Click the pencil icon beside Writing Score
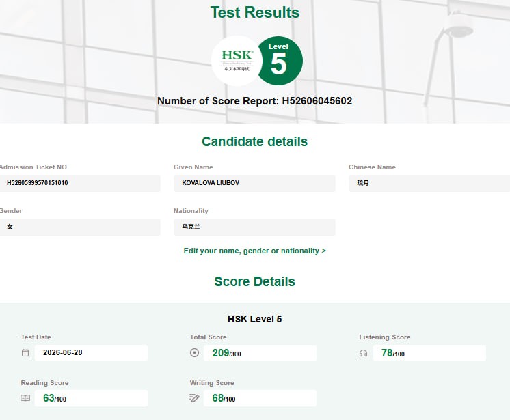Screen dimensions: 510x420 194,398
